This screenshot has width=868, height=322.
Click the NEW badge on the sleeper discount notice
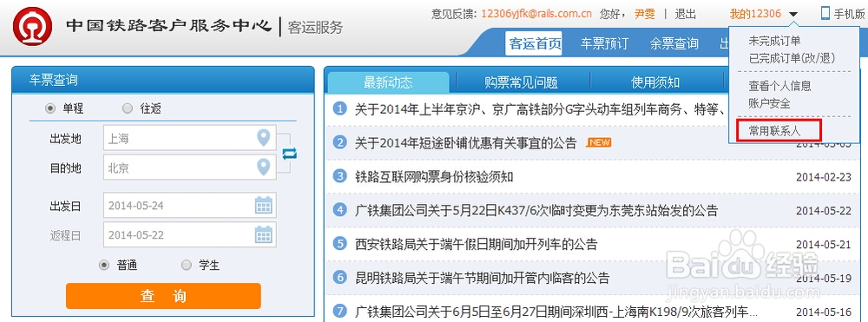click(x=599, y=142)
